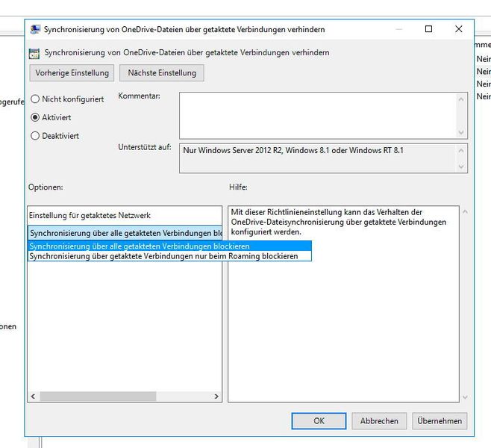The height and width of the screenshot is (448, 491).
Task: Open the Einstellung für getaktetes Netzwerk combo box
Action: click(x=125, y=233)
